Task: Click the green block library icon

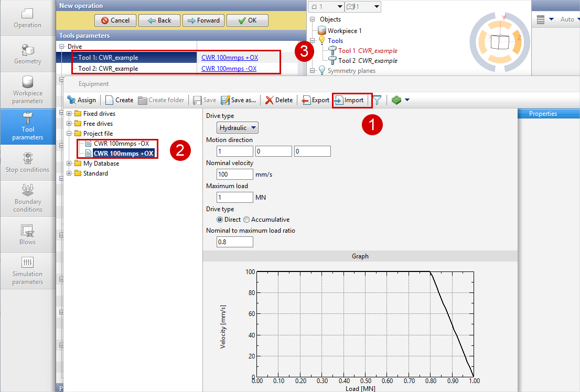Action: pos(396,100)
